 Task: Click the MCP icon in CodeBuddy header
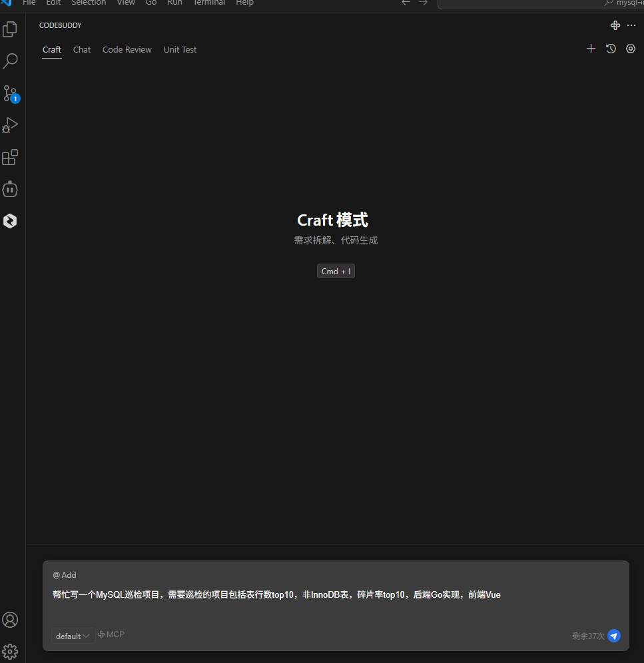click(615, 25)
